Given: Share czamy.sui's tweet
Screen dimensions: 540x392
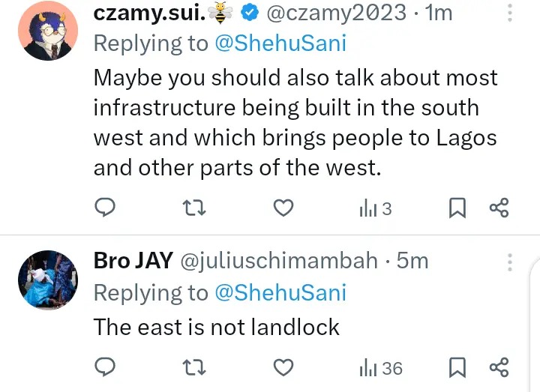Looking at the screenshot, I should (499, 208).
